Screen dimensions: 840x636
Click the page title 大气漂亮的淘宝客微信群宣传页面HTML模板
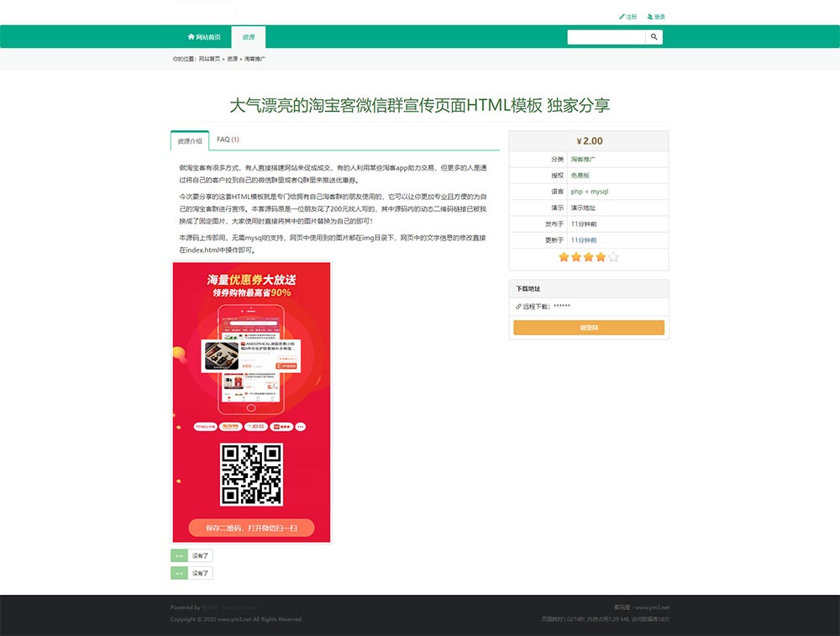click(x=386, y=105)
